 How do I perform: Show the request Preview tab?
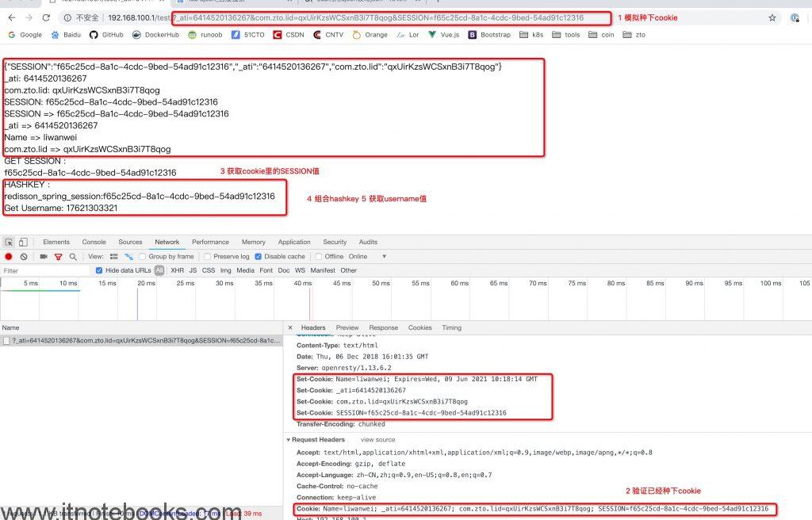(x=347, y=328)
